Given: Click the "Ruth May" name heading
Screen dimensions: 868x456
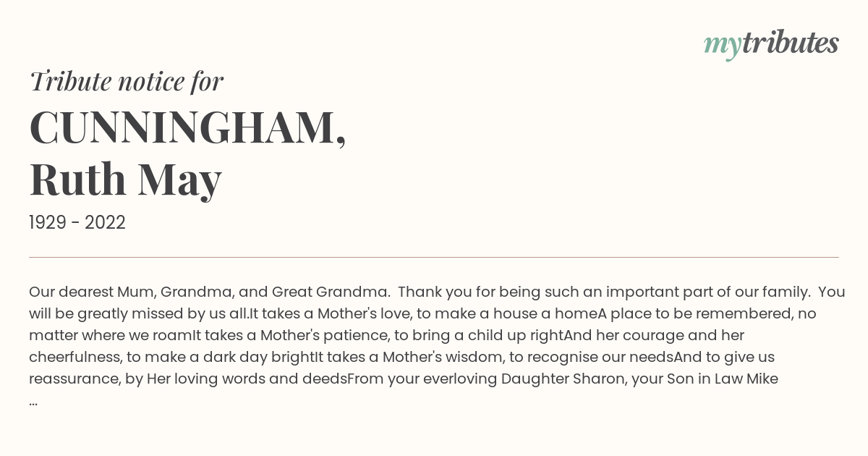Looking at the screenshot, I should 125,180.
